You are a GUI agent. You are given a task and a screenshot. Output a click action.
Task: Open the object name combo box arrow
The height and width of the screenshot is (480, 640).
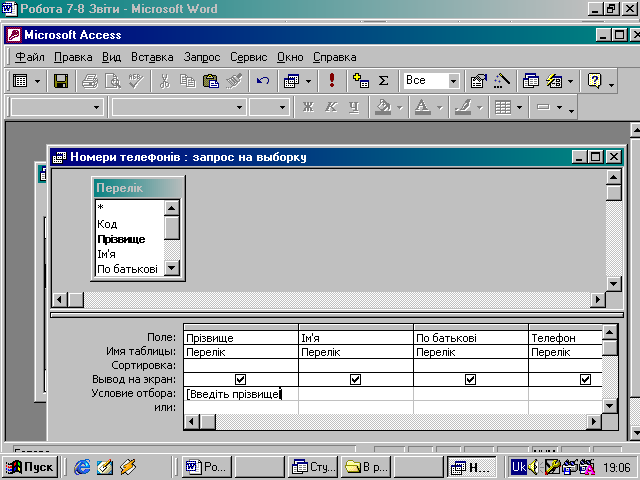pos(96,107)
